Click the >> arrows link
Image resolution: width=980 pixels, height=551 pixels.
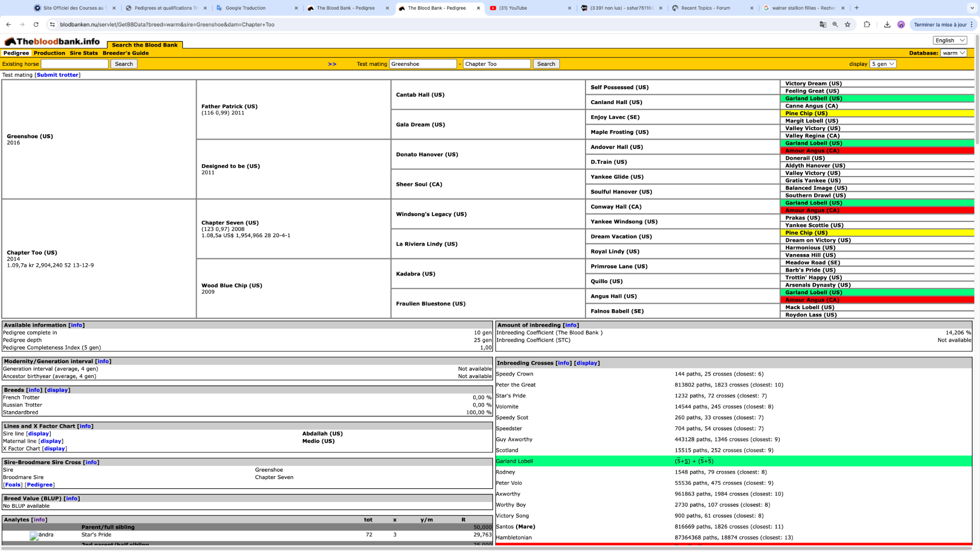(x=332, y=64)
